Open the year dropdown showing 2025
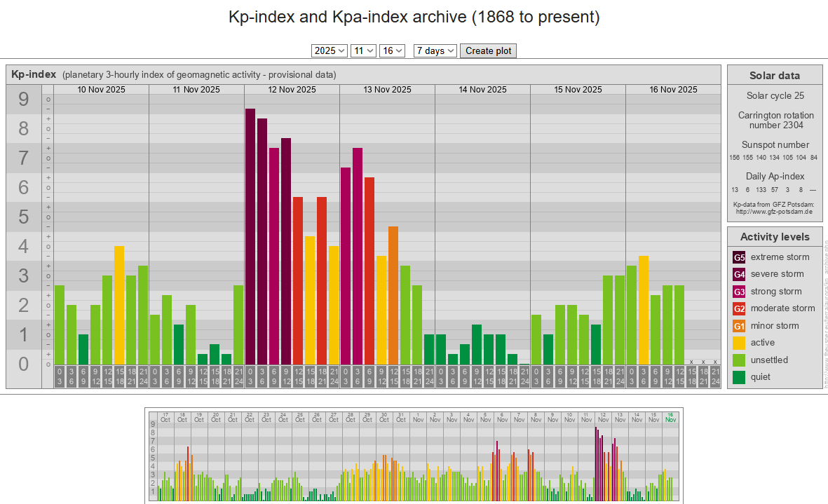 tap(329, 50)
